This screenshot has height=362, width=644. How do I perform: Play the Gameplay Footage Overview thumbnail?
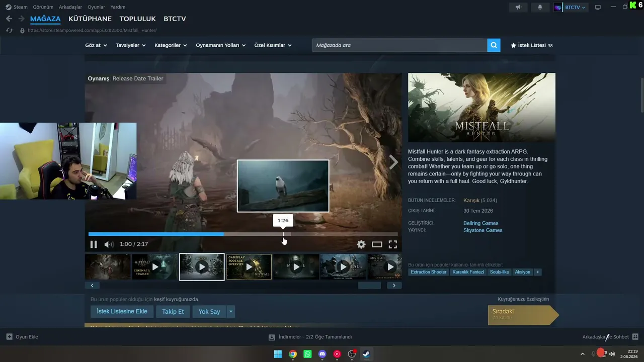[249, 266]
